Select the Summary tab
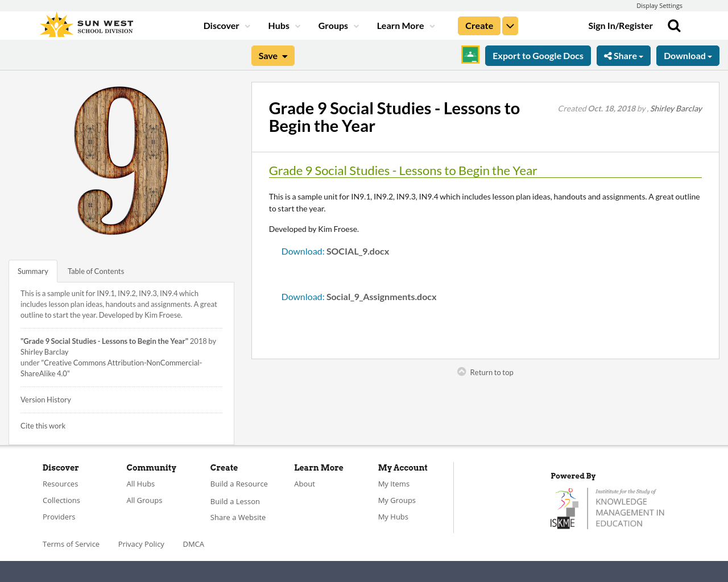Image resolution: width=728 pixels, height=582 pixels. point(32,271)
